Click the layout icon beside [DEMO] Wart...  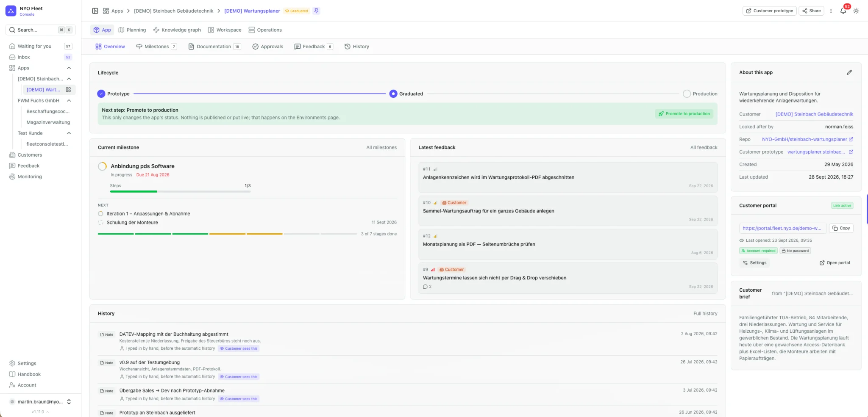[68, 90]
